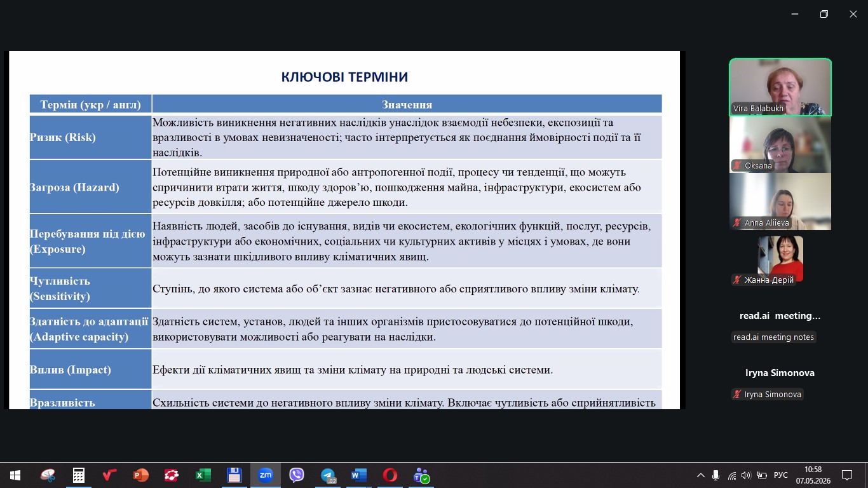Click the 'Перебування під дією (Exposure)' cell
The image size is (868, 488).
coord(91,241)
